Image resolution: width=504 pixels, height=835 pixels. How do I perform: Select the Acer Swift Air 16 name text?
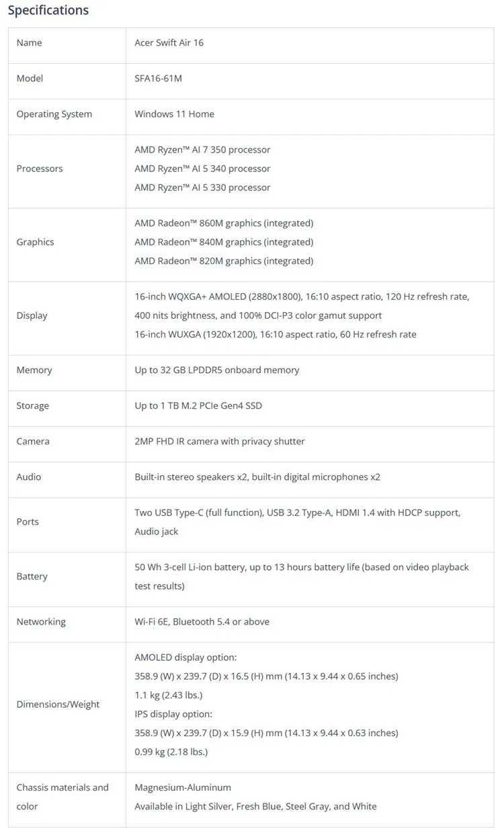(x=169, y=42)
